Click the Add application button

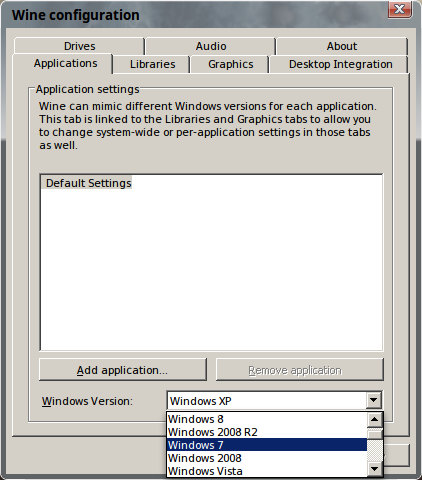tap(123, 370)
